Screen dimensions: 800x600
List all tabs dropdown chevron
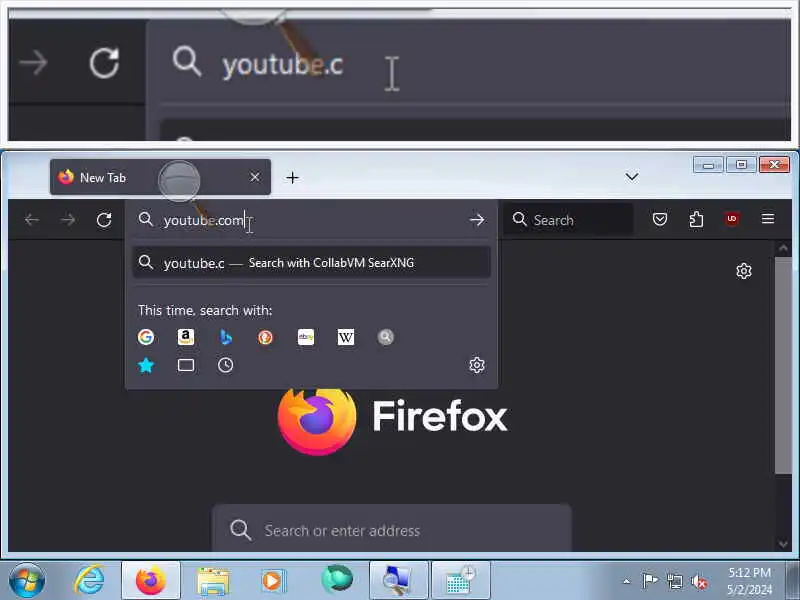click(632, 177)
